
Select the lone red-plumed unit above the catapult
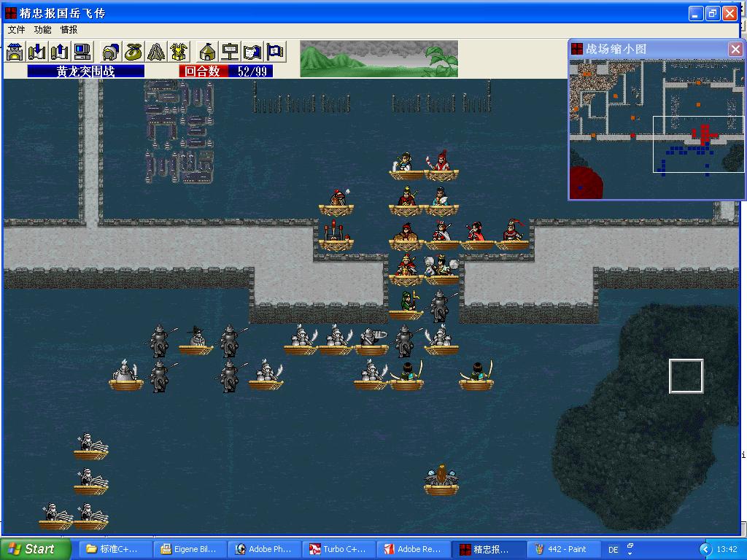[336, 201]
